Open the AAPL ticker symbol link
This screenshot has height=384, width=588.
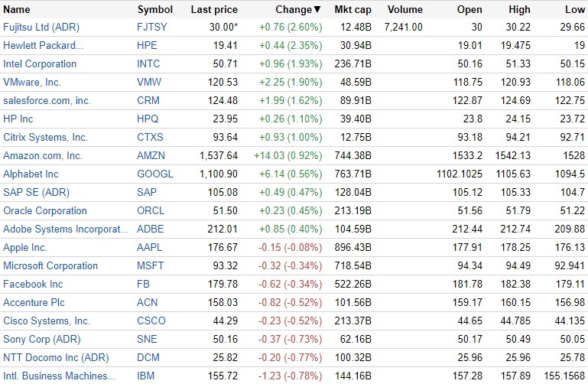coord(151,248)
